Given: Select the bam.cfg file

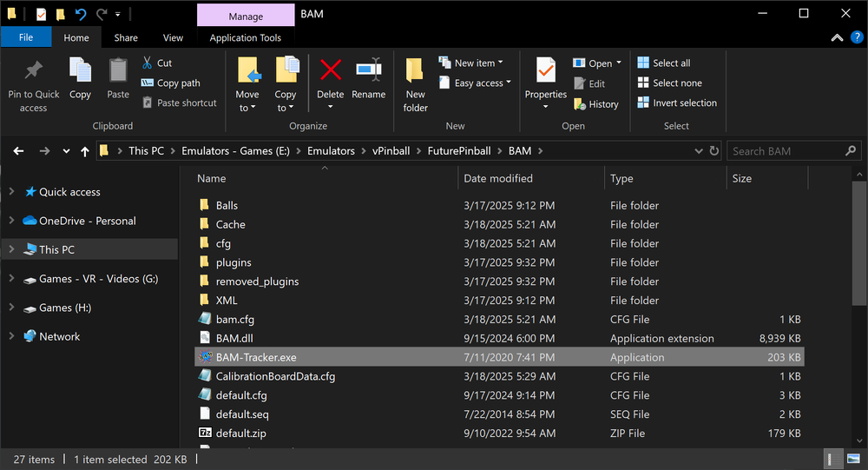Looking at the screenshot, I should [234, 319].
